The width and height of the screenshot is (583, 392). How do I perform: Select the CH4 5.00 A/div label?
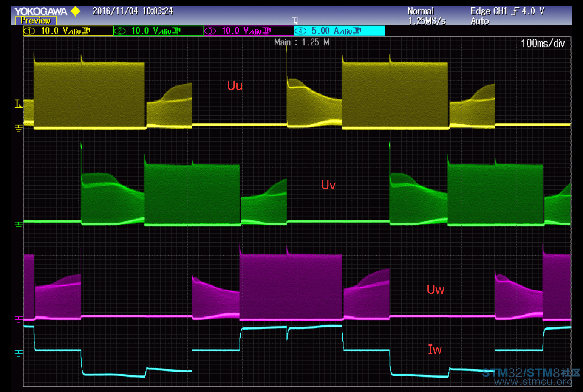340,31
